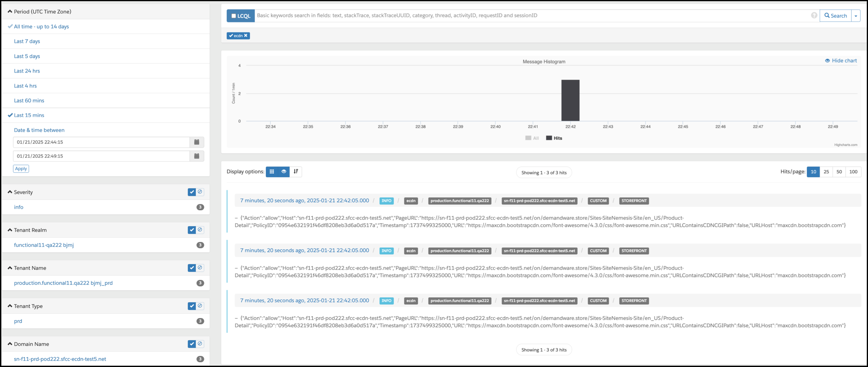
Task: Remove the ecdn filter tag
Action: 246,36
